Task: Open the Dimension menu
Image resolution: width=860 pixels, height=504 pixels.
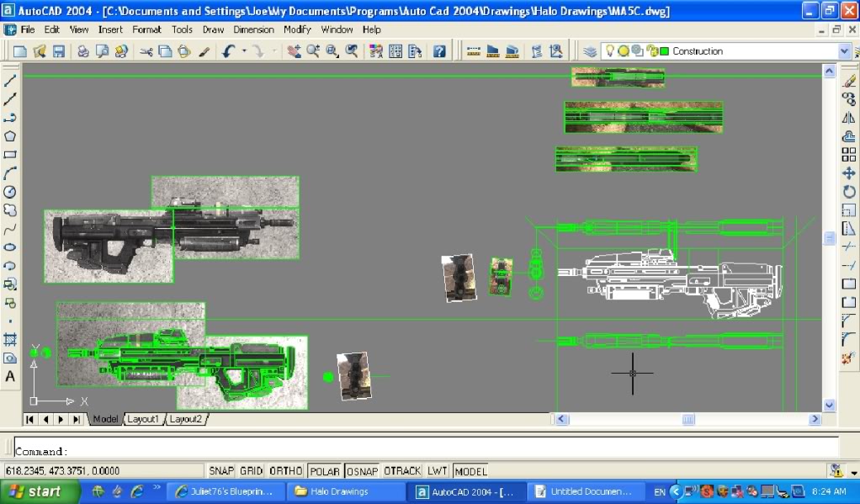Action: (253, 29)
